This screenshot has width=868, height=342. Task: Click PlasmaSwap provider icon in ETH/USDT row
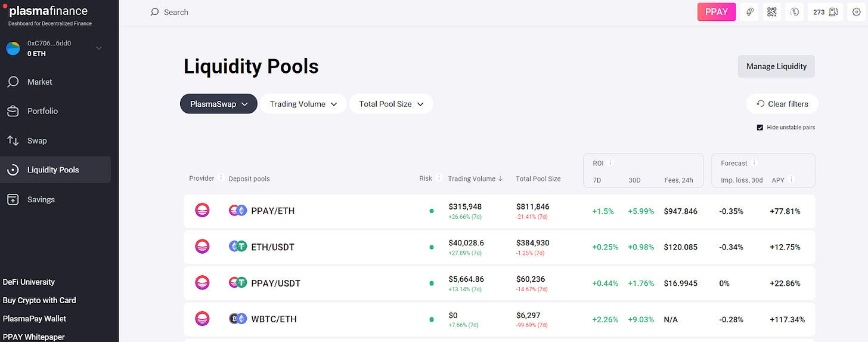pos(203,247)
